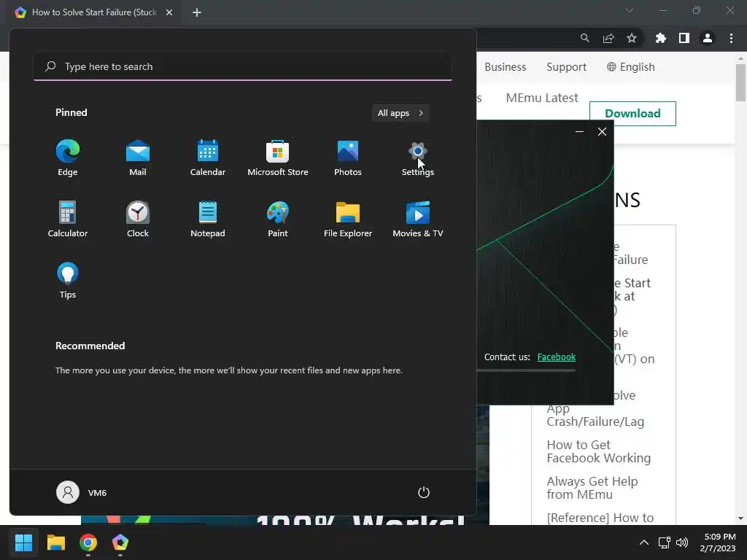
Task: Open the [Reference] How to link
Action: pos(600,518)
